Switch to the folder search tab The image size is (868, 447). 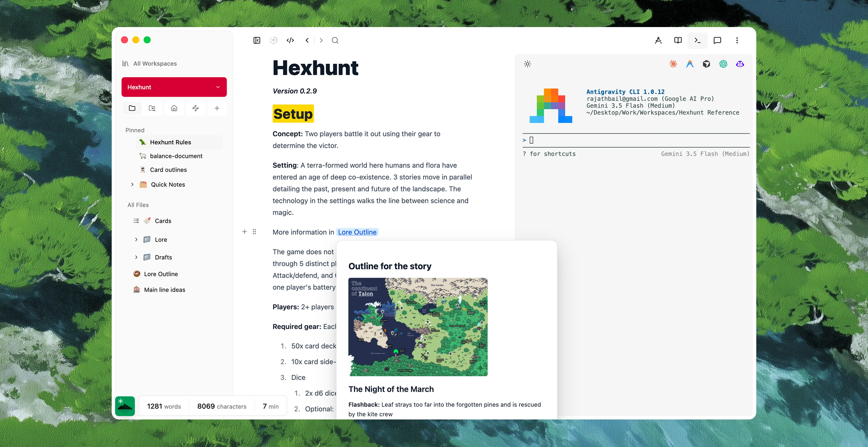(152, 108)
